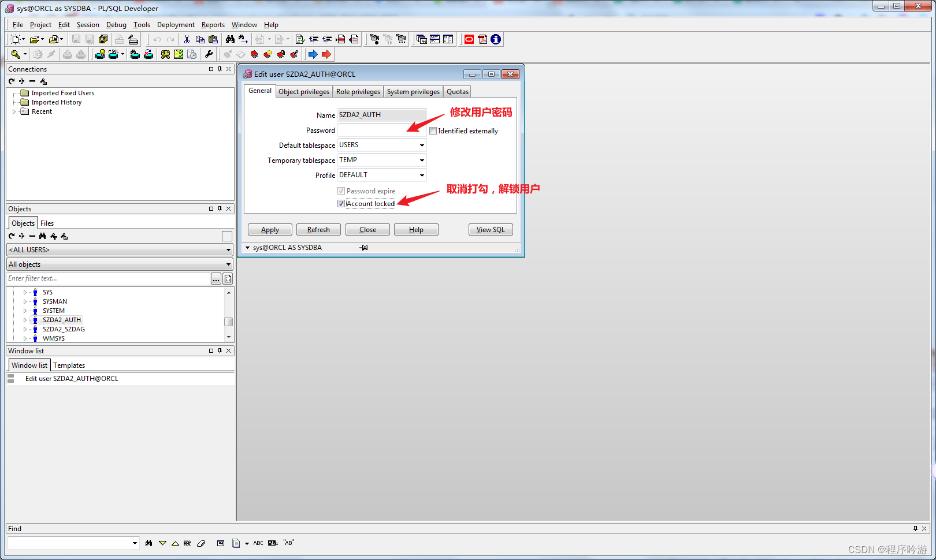936x560 pixels.
Task: Click the empty color box in Objects toolbar
Action: pos(227,236)
